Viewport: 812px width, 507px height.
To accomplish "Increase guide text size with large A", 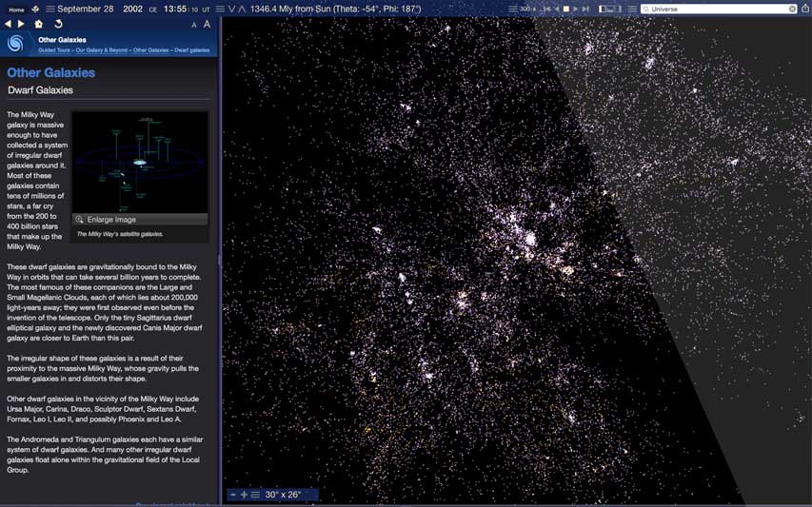I will (x=207, y=24).
